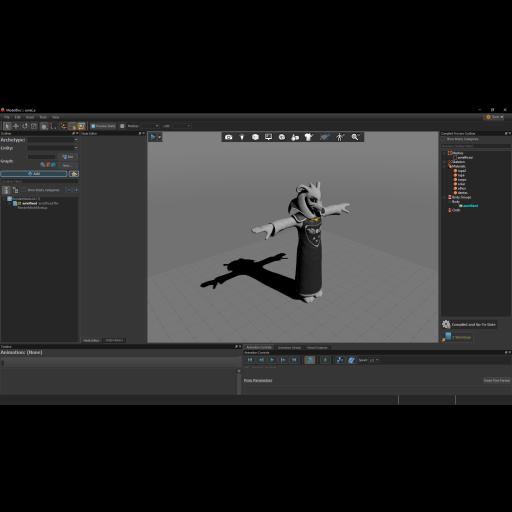Open the File menu
Screen dimensions: 512x512
point(7,117)
